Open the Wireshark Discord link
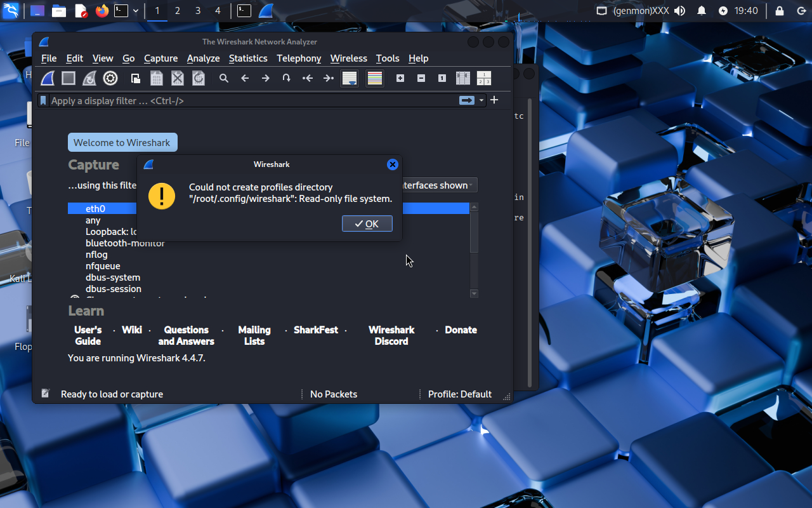Image resolution: width=812 pixels, height=508 pixels. 391,335
